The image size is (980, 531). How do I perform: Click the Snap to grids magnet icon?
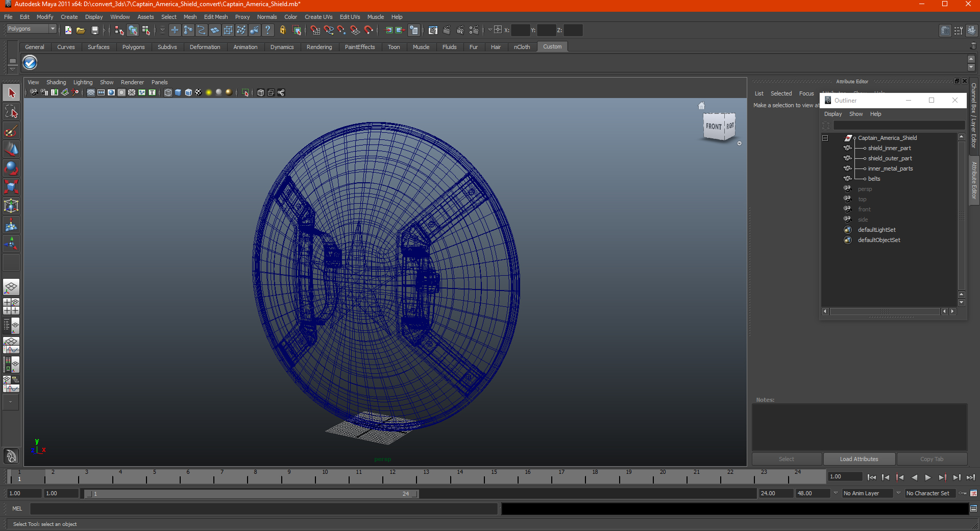315,30
